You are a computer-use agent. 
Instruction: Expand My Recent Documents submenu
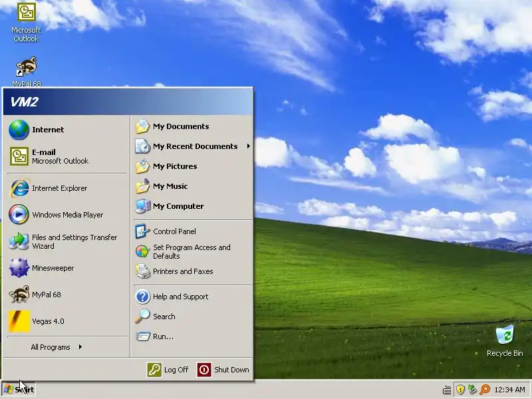(193, 146)
